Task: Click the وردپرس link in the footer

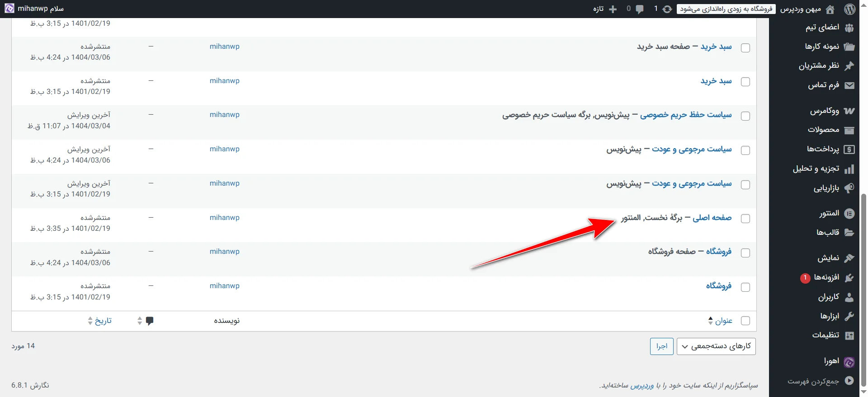Action: click(642, 385)
